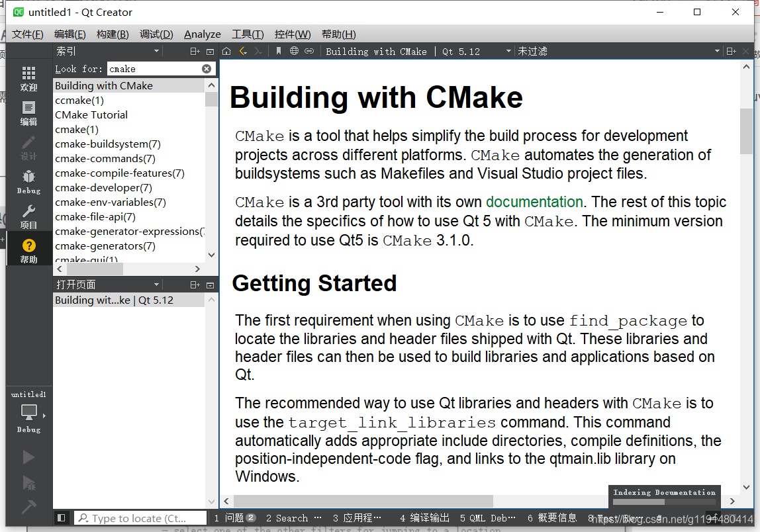Navigate back in help history
The height and width of the screenshot is (532, 760).
click(x=244, y=52)
